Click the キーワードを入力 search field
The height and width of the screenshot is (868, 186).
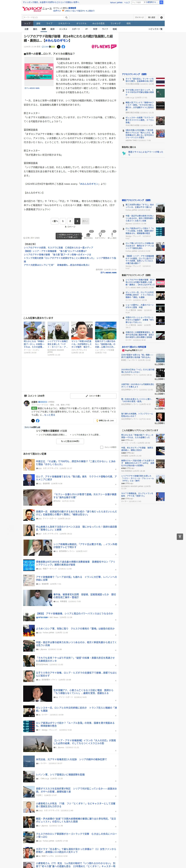coord(44,17)
